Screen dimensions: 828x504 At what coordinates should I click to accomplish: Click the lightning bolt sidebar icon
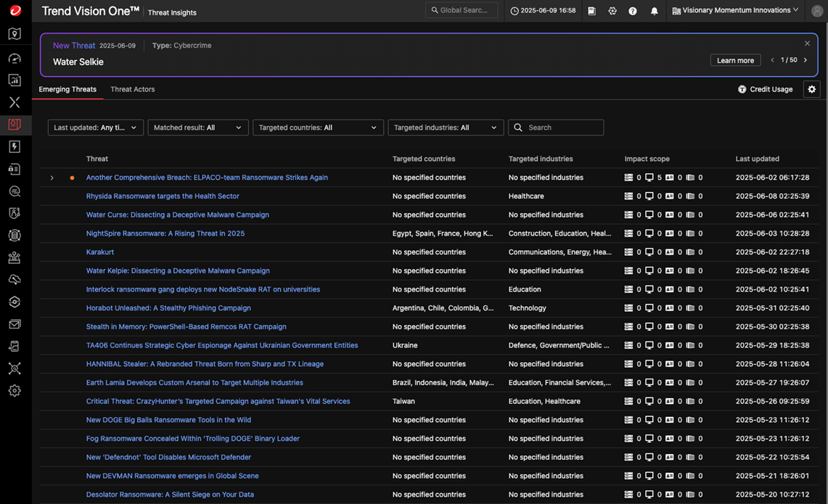tap(15, 146)
